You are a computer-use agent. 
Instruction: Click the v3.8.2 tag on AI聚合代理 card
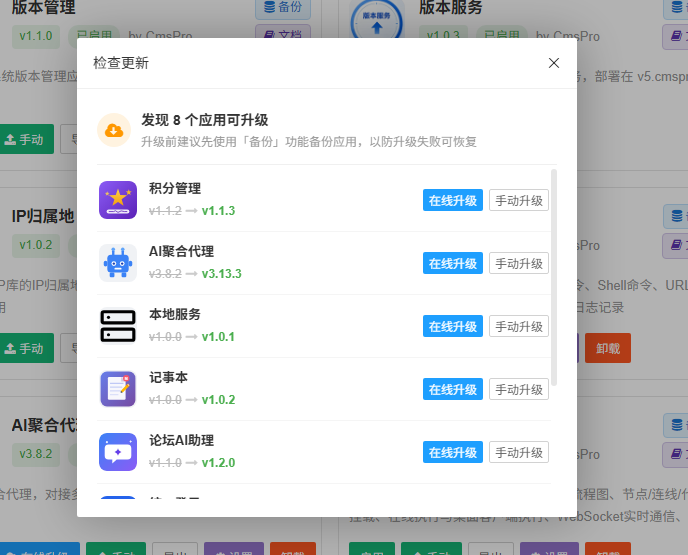36,454
